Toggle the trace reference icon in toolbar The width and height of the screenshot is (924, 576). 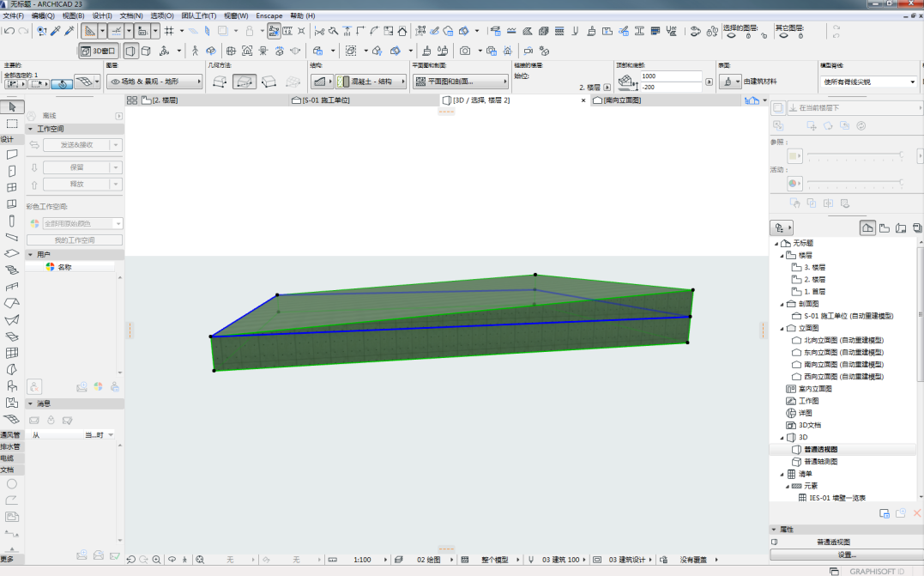pyautogui.click(x=274, y=31)
